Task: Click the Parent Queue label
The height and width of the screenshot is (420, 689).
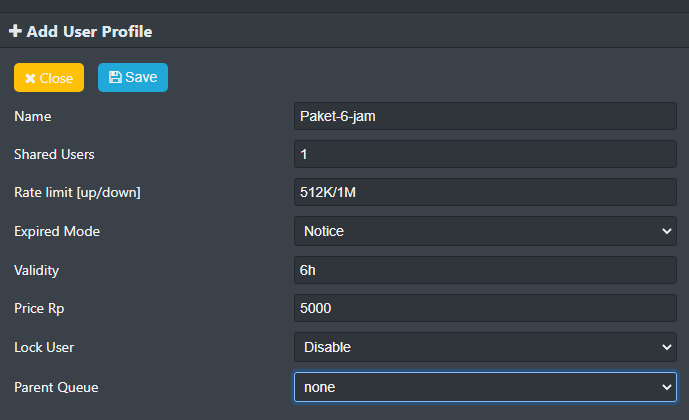Action: click(56, 386)
